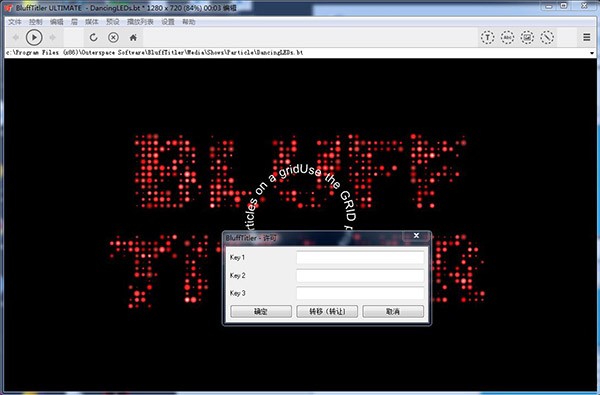Go to the previous key arrow
This screenshot has width=600, height=395.
pyautogui.click(x=16, y=38)
